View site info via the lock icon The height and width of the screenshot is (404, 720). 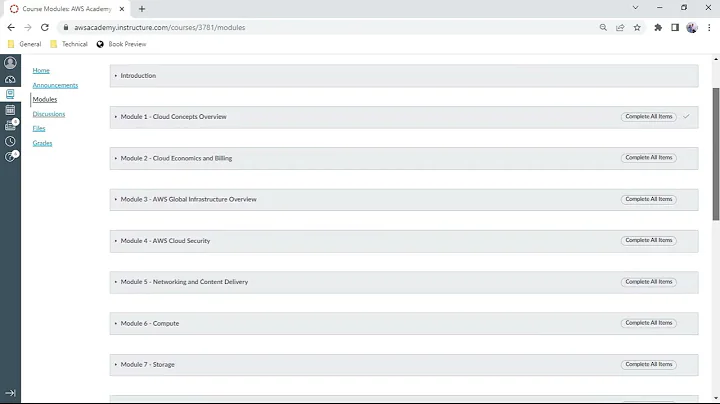pos(66,28)
